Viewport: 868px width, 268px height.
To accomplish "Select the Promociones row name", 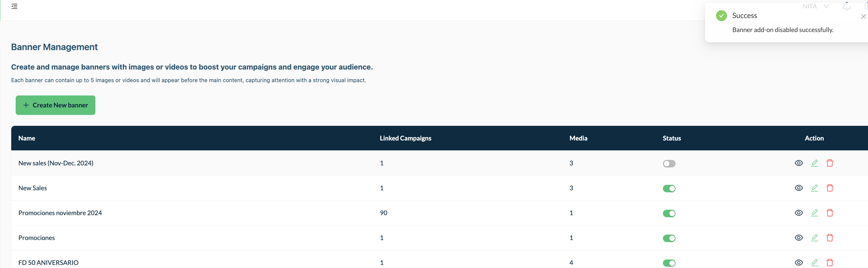I will coord(37,238).
